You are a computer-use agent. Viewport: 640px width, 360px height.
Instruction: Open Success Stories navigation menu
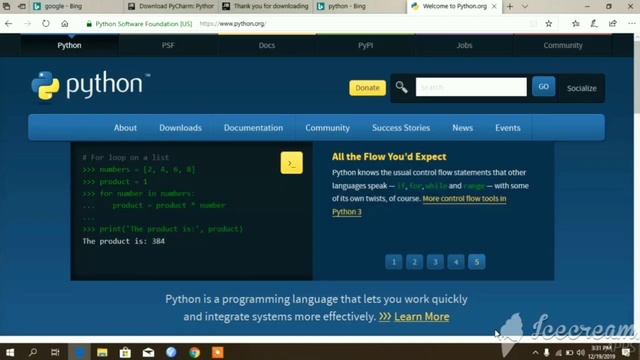401,128
